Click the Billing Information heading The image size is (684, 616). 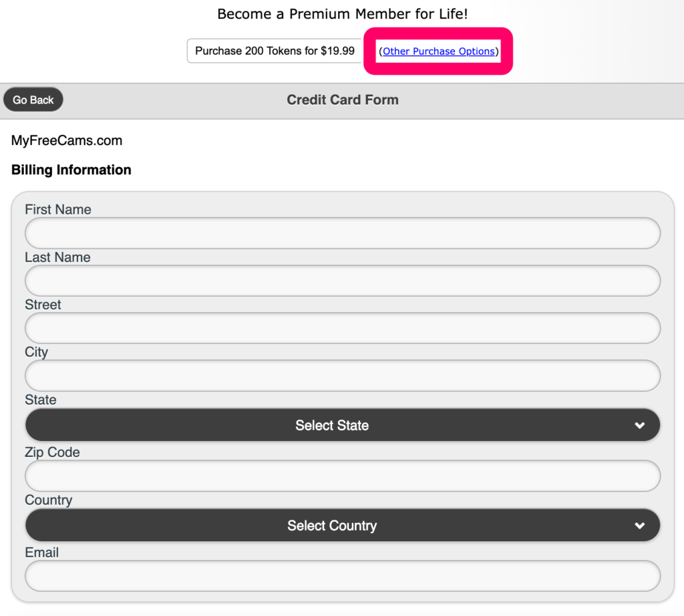click(71, 170)
